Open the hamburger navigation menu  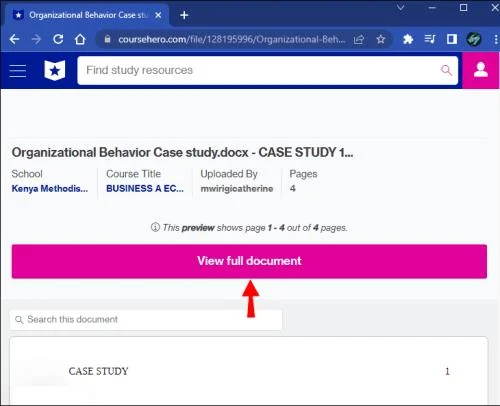coord(18,71)
